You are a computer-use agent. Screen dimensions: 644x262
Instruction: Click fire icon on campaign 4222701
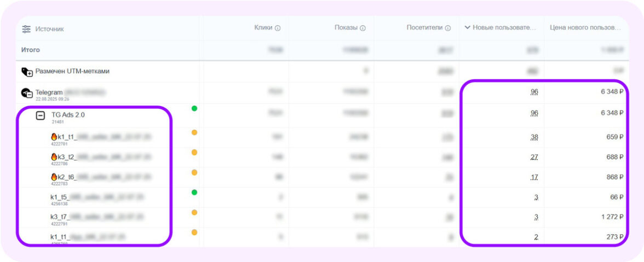click(x=54, y=136)
